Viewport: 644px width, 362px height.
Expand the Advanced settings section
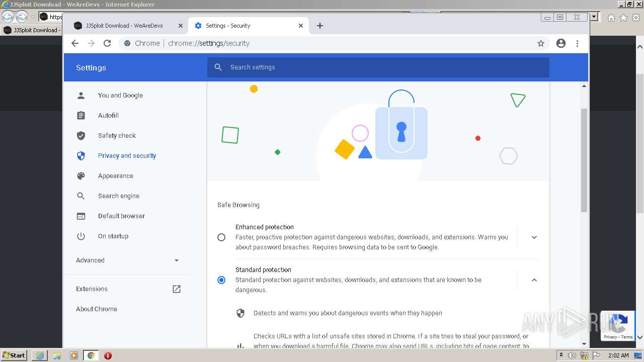(x=127, y=260)
